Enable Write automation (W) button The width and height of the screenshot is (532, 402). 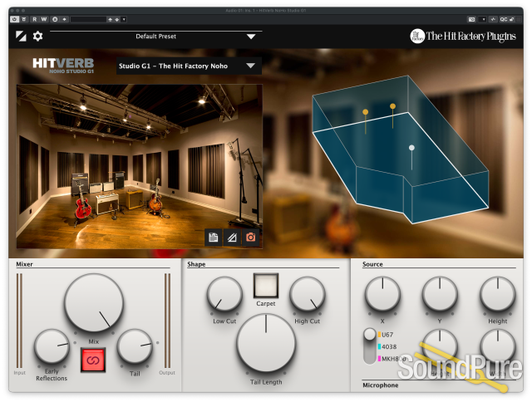(44, 19)
